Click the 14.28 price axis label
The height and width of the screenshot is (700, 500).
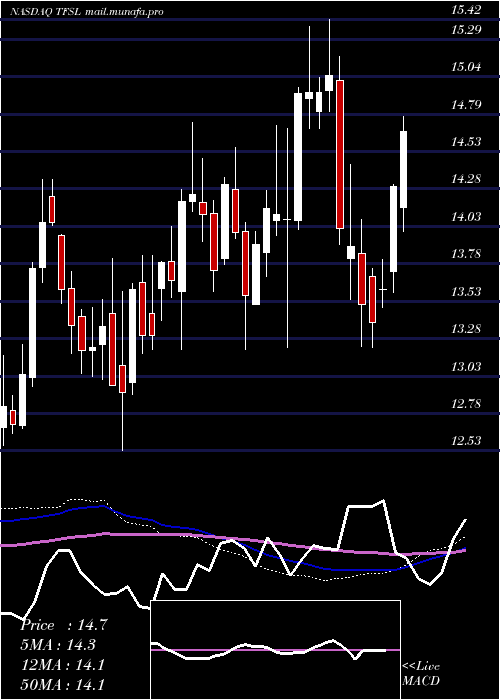tap(466, 179)
